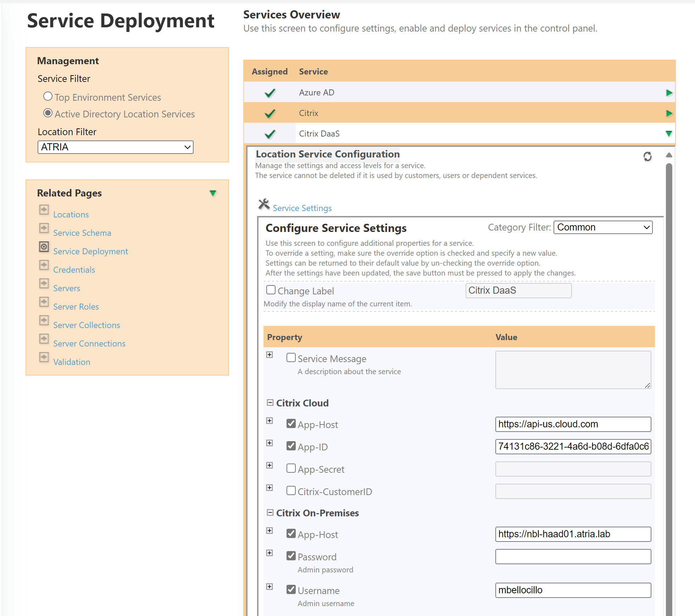Image resolution: width=695 pixels, height=616 pixels.
Task: Open the Server Collections link
Action: pos(87,325)
